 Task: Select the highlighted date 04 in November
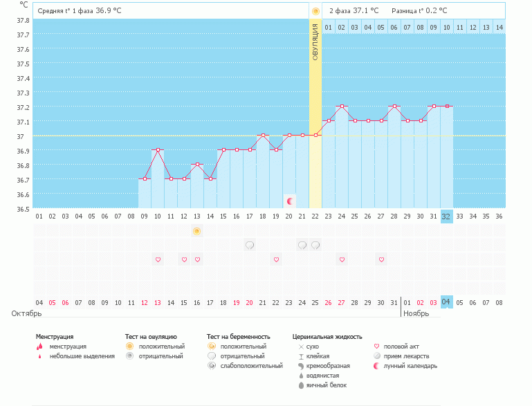click(x=446, y=302)
